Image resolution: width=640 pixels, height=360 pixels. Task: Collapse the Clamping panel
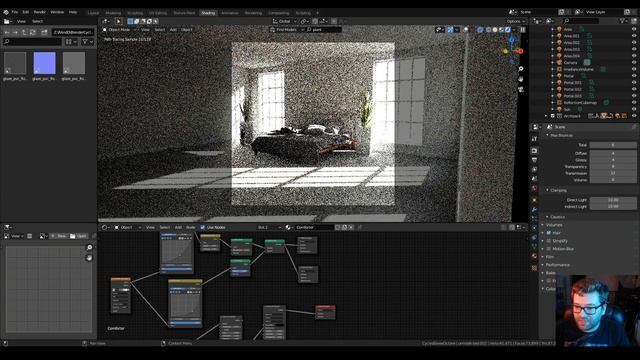click(x=558, y=190)
